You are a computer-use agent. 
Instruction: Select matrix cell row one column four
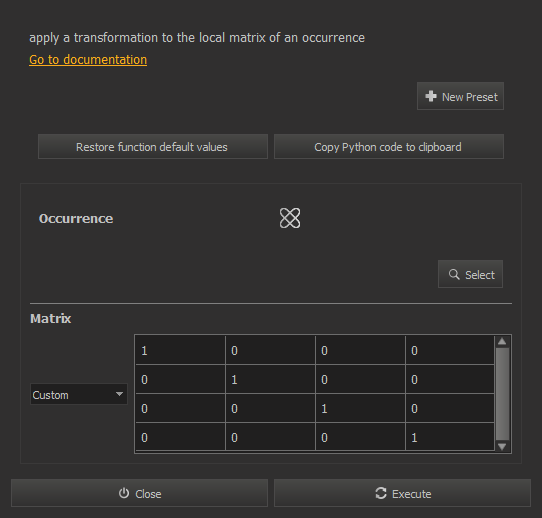tap(450, 350)
